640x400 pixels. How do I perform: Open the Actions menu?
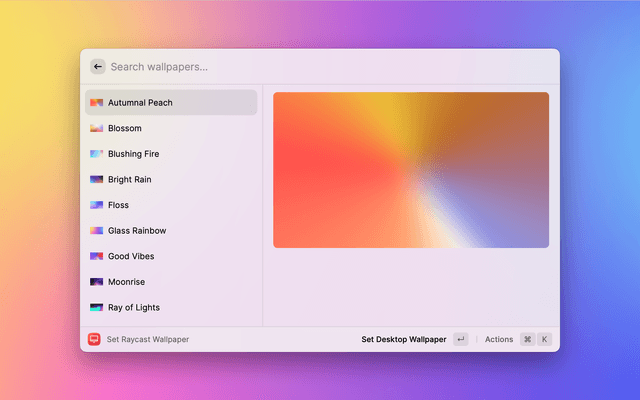499,340
